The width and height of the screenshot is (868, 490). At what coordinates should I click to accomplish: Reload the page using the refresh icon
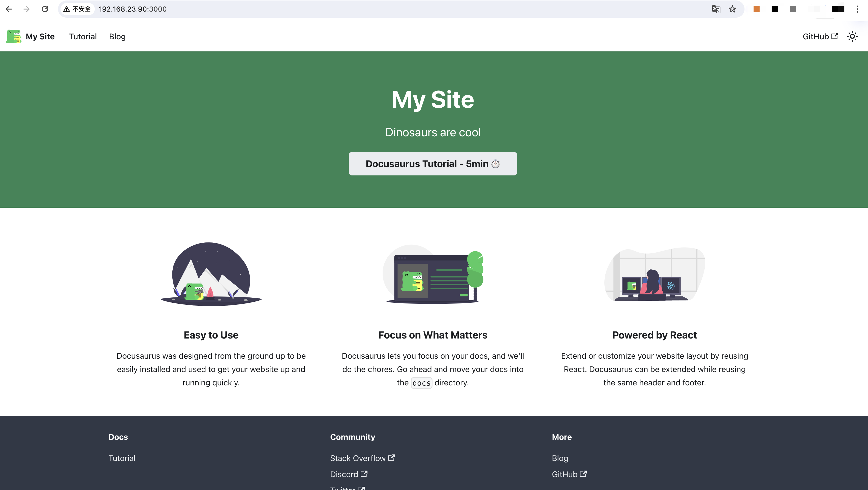45,9
